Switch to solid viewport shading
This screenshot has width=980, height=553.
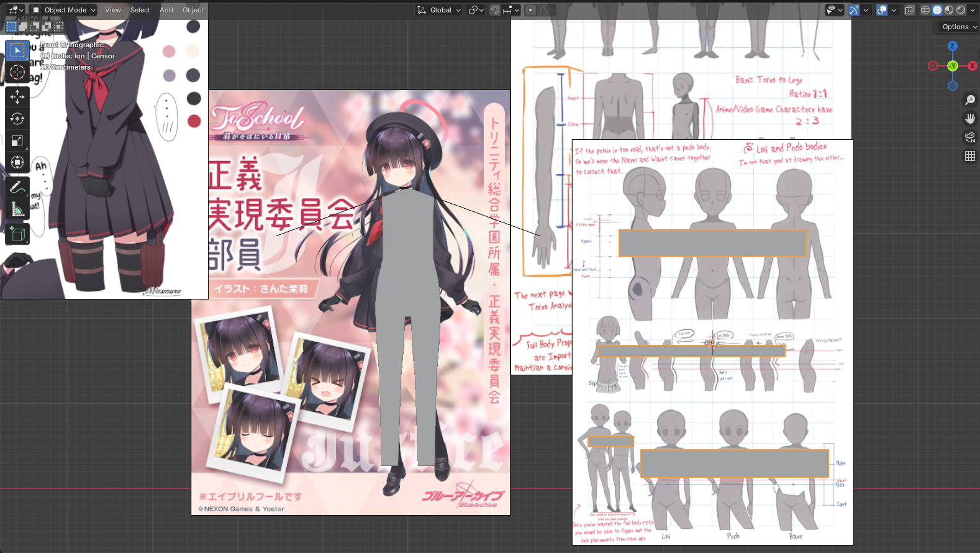[937, 10]
